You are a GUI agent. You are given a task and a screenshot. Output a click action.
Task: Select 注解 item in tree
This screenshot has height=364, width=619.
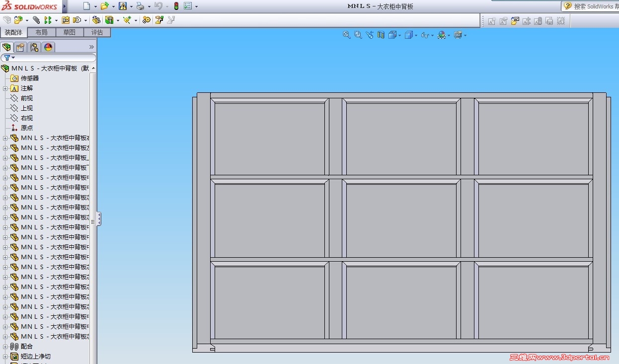27,88
